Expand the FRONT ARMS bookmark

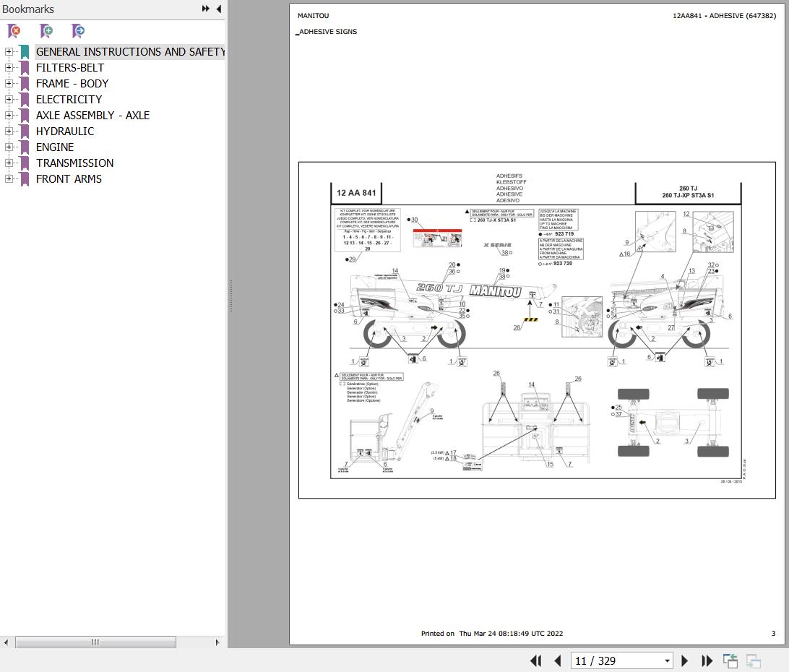pos(9,178)
